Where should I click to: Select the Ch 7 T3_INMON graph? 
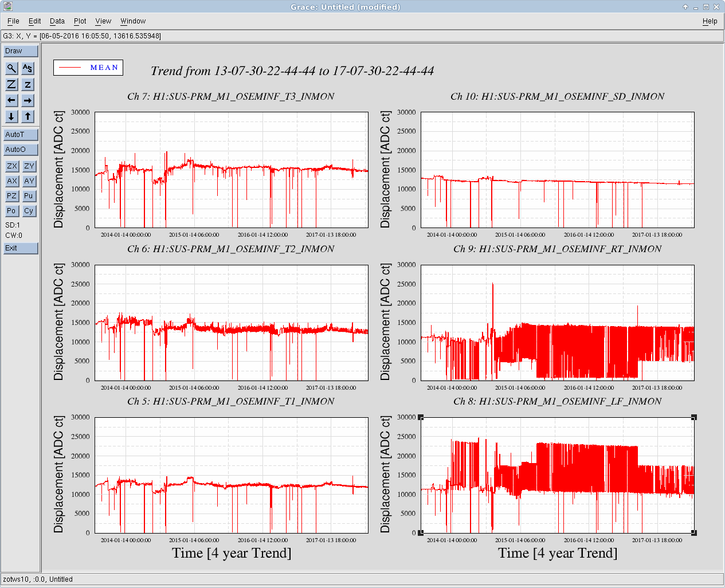[x=231, y=170]
